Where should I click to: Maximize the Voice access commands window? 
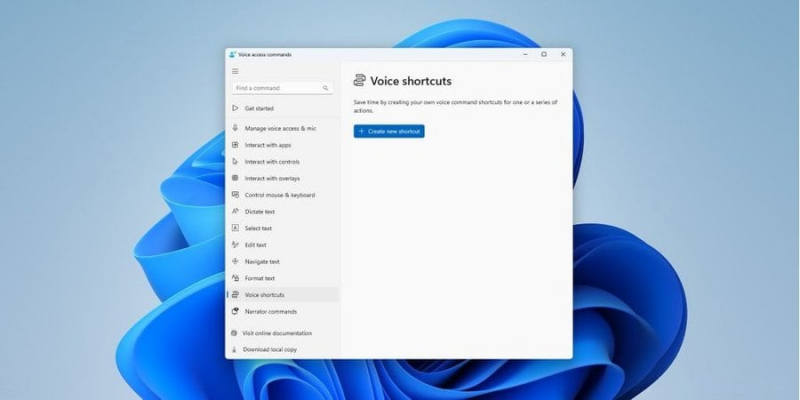click(544, 54)
